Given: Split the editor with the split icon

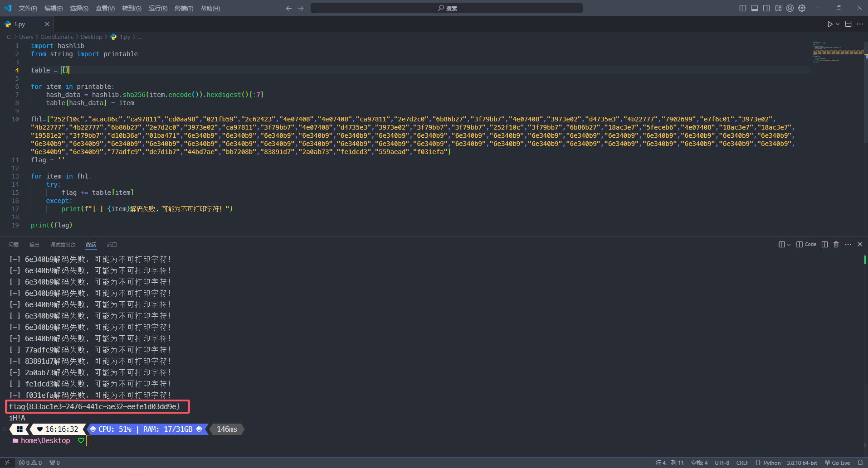Looking at the screenshot, I should [x=848, y=24].
